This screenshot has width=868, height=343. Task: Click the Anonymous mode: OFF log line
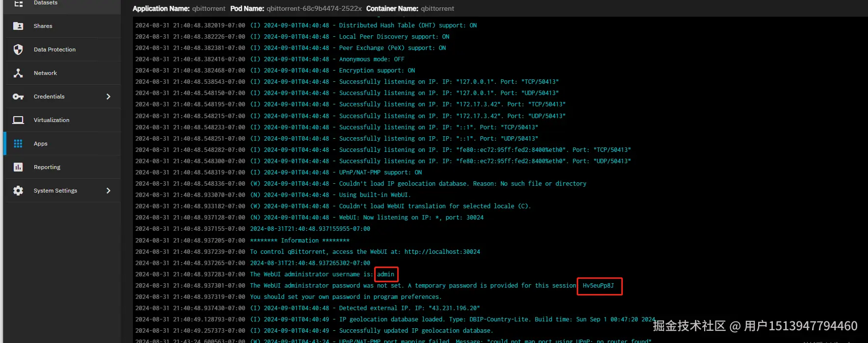point(270,59)
